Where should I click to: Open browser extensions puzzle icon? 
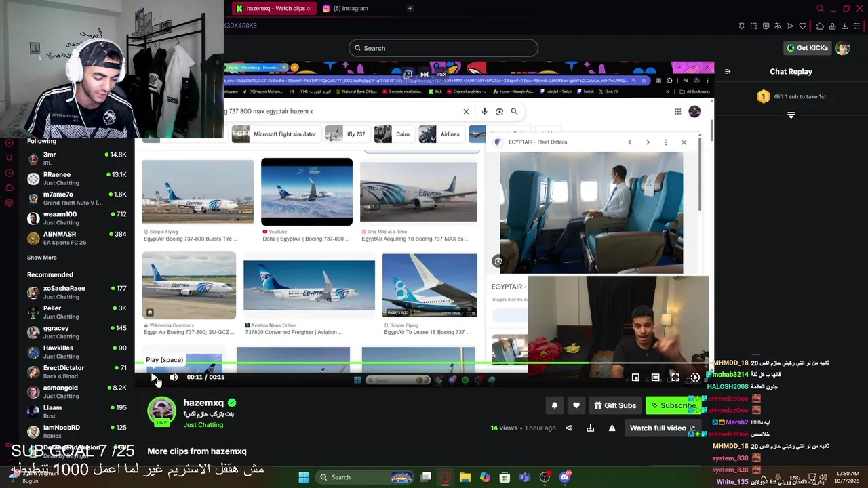coord(820,26)
